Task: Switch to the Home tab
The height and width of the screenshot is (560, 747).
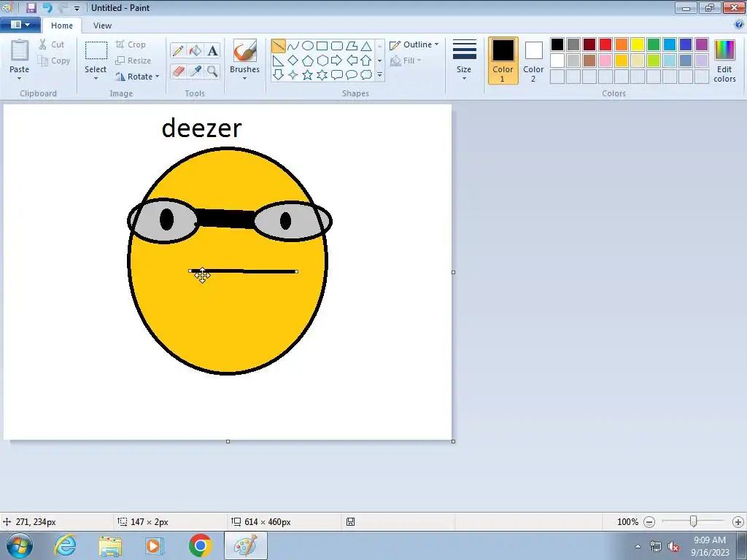Action: (x=62, y=26)
